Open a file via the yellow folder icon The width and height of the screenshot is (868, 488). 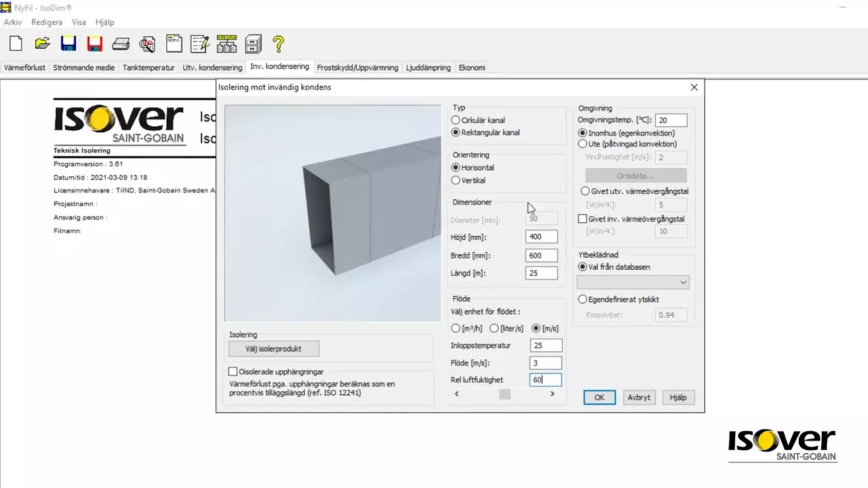(x=42, y=44)
